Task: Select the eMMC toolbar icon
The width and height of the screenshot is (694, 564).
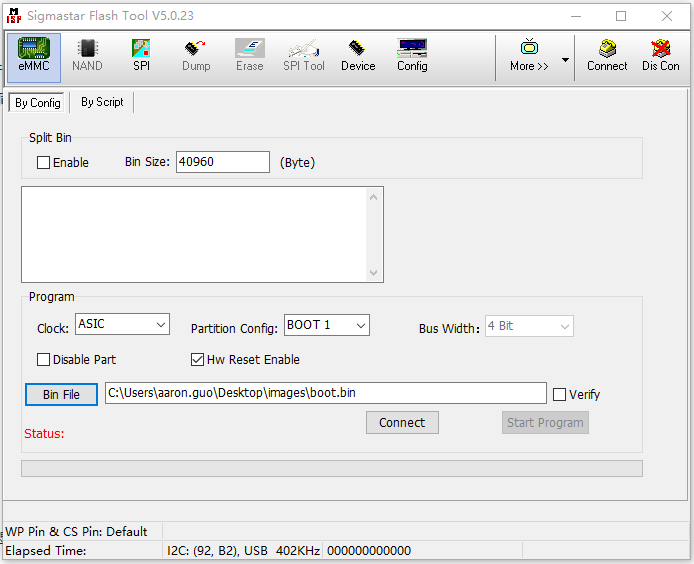Action: (34, 56)
